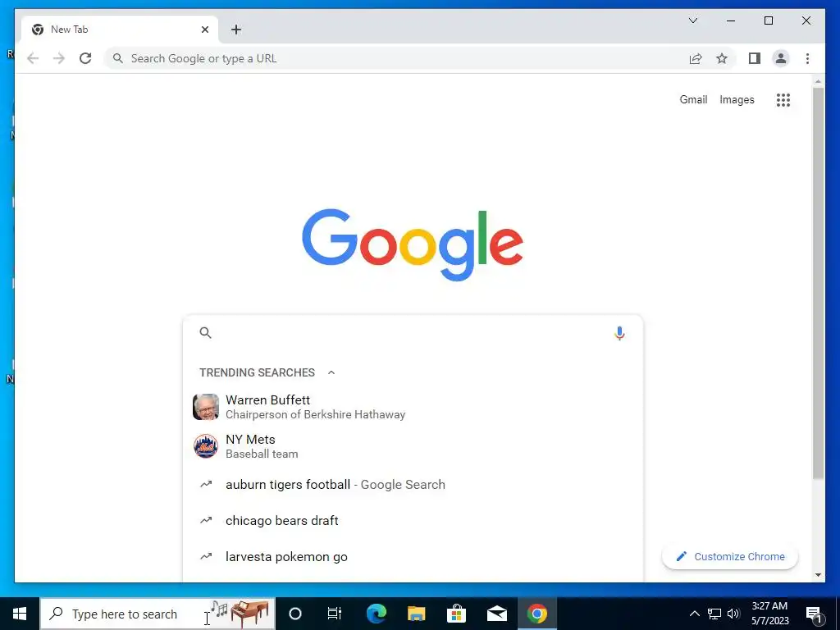Select NY Mets trending suggestion
The width and height of the screenshot is (840, 630).
413,446
